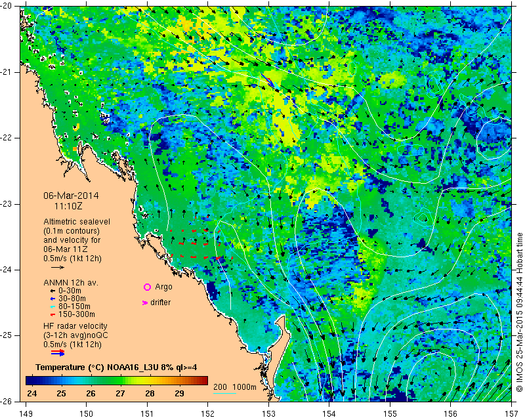Click the yellow colorbar region near 28
Image resolution: width=525 pixels, height=420 pixels.
pyautogui.click(x=150, y=381)
